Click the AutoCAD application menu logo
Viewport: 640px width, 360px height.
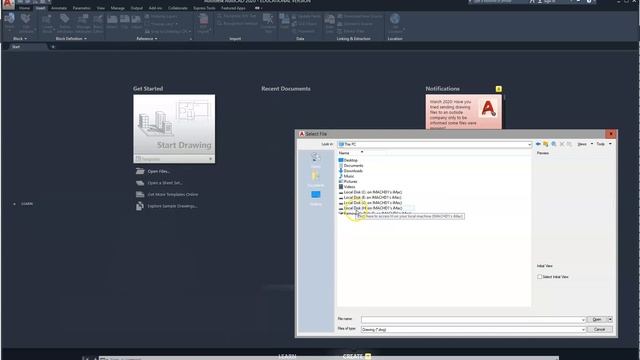pyautogui.click(x=7, y=4)
